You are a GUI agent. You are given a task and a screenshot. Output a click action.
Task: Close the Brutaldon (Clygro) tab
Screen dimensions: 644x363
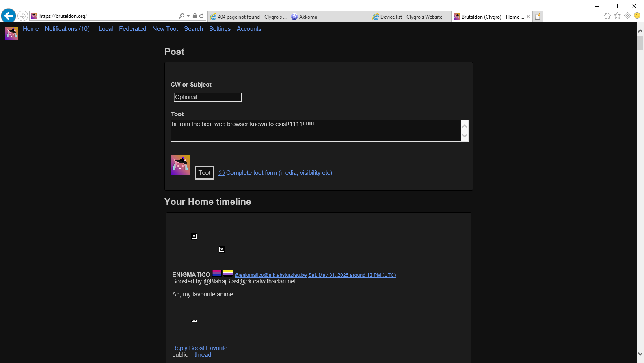528,17
